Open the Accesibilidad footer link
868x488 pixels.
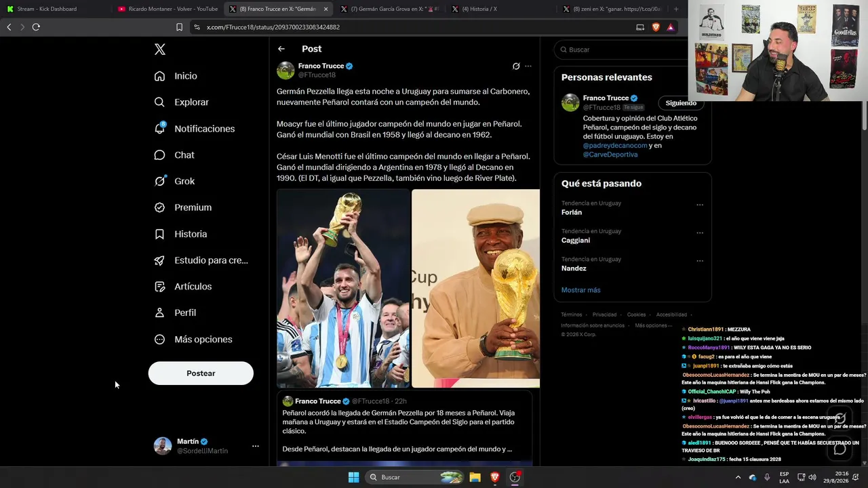point(671,314)
